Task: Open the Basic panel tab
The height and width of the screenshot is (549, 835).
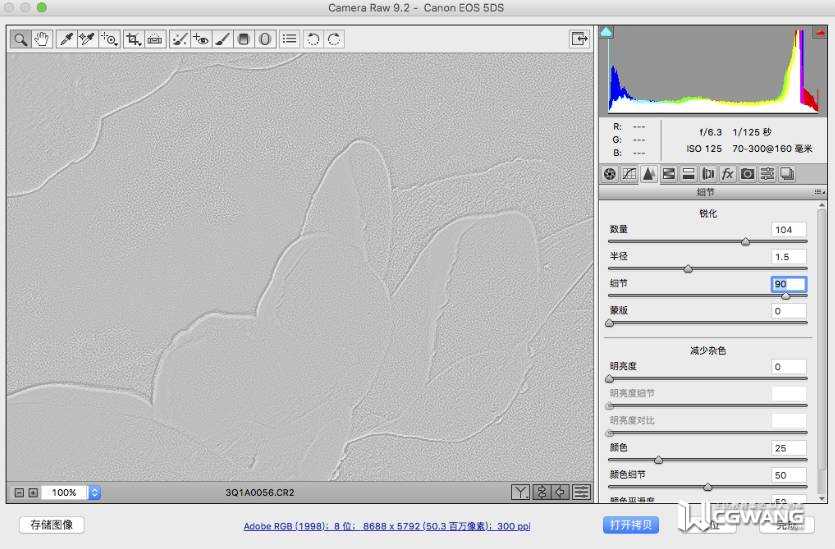Action: coord(610,174)
